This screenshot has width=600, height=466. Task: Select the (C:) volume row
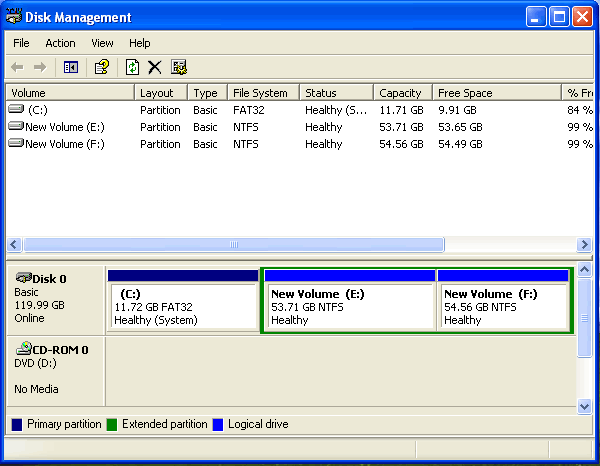click(x=300, y=110)
